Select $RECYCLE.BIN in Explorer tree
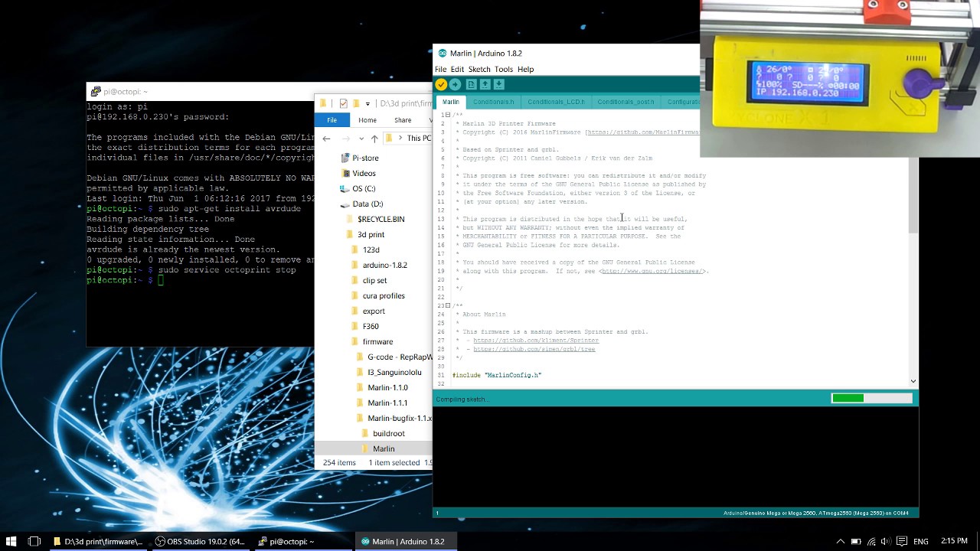980x551 pixels. point(381,219)
